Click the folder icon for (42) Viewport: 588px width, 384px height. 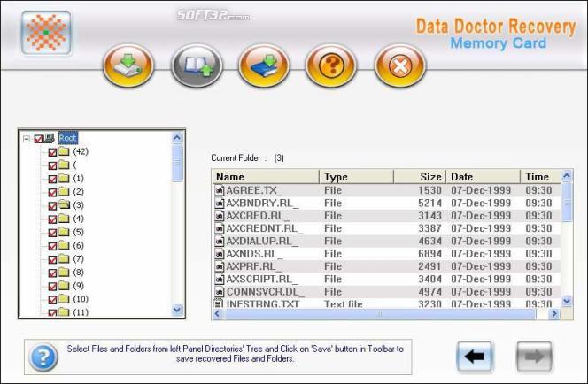coord(64,151)
